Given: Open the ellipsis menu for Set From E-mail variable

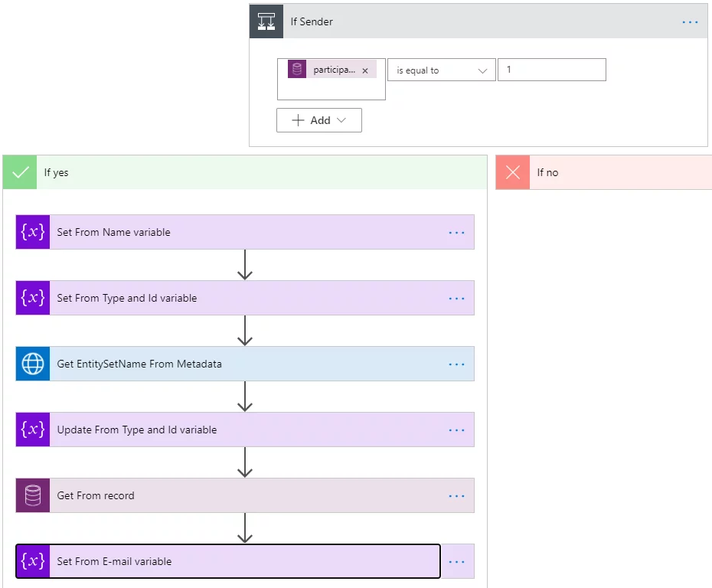Looking at the screenshot, I should click(456, 562).
